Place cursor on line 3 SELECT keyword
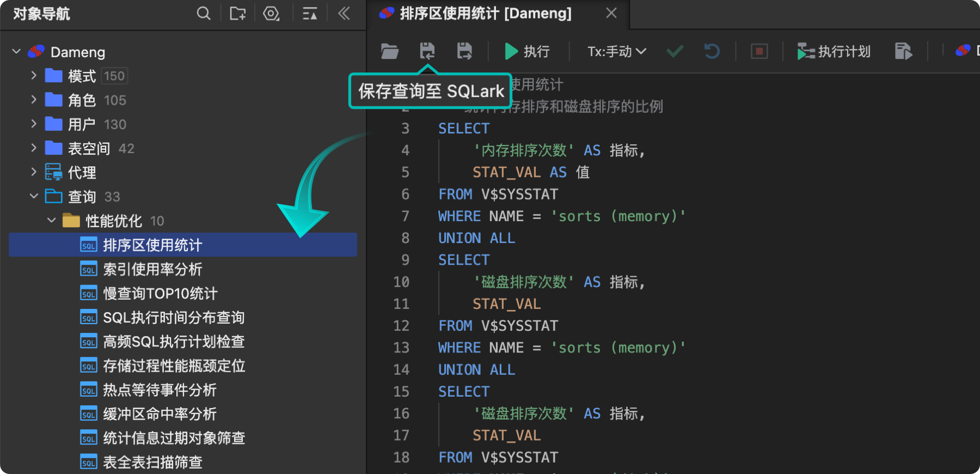Screen dimensions: 980x474 tap(464, 129)
